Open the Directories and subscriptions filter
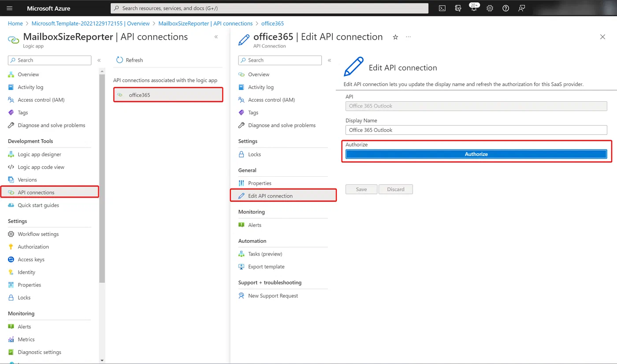Image resolution: width=617 pixels, height=364 pixels. tap(458, 8)
